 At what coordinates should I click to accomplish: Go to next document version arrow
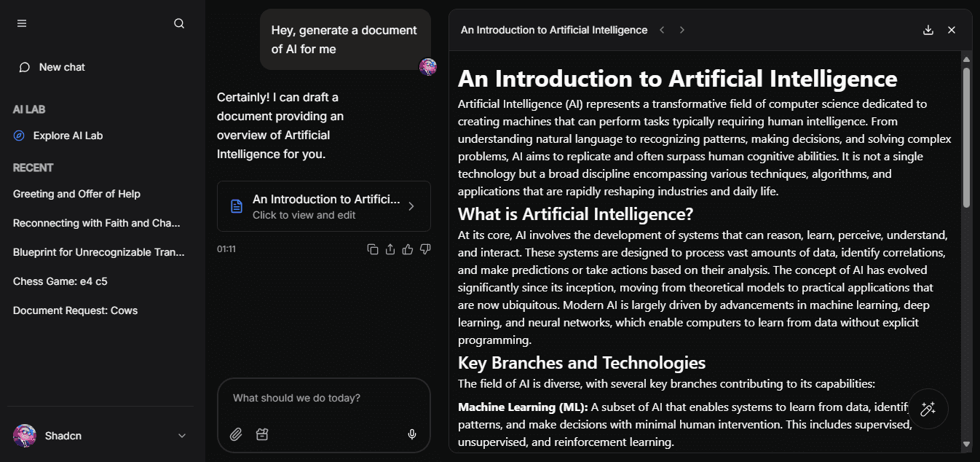[682, 30]
